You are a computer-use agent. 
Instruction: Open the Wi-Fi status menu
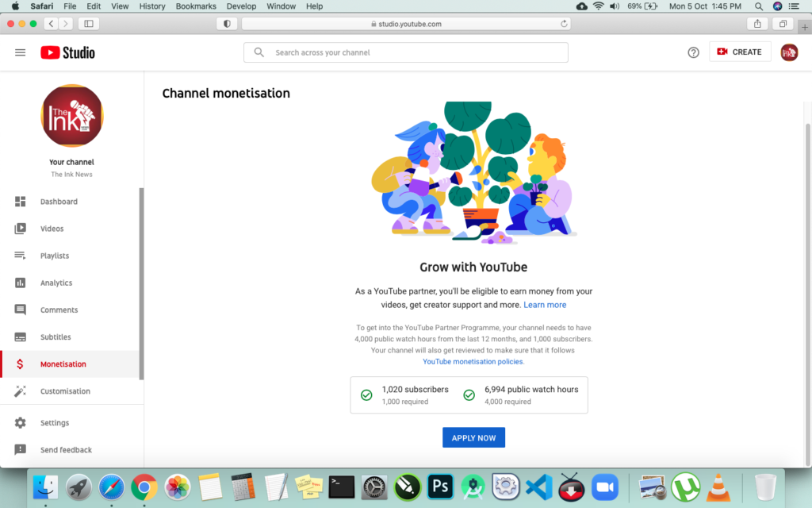click(598, 6)
